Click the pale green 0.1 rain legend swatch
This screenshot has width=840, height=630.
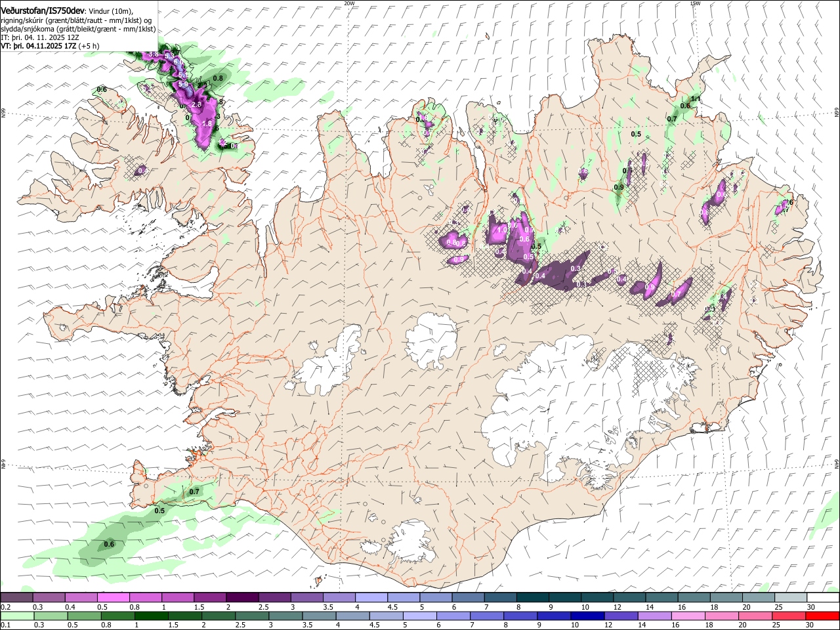click(x=16, y=616)
